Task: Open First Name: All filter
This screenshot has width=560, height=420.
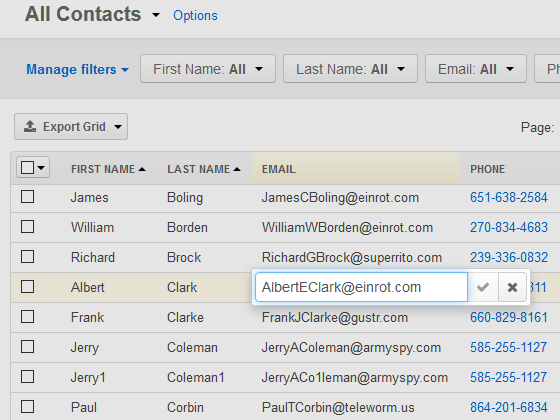Action: pyautogui.click(x=208, y=69)
